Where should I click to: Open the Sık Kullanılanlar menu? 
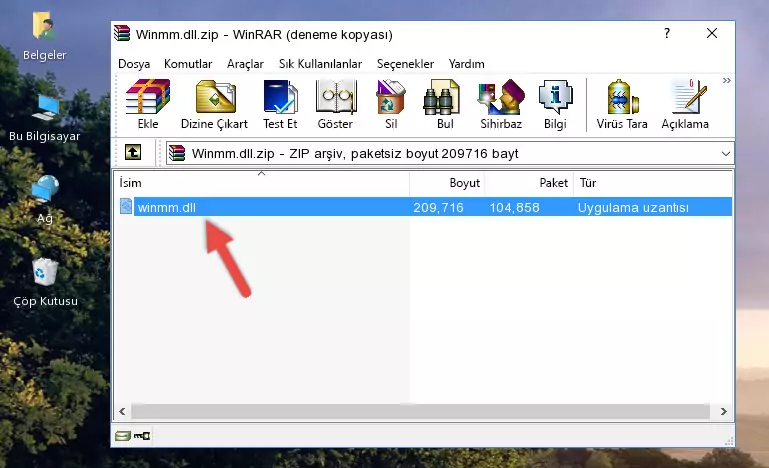point(320,64)
